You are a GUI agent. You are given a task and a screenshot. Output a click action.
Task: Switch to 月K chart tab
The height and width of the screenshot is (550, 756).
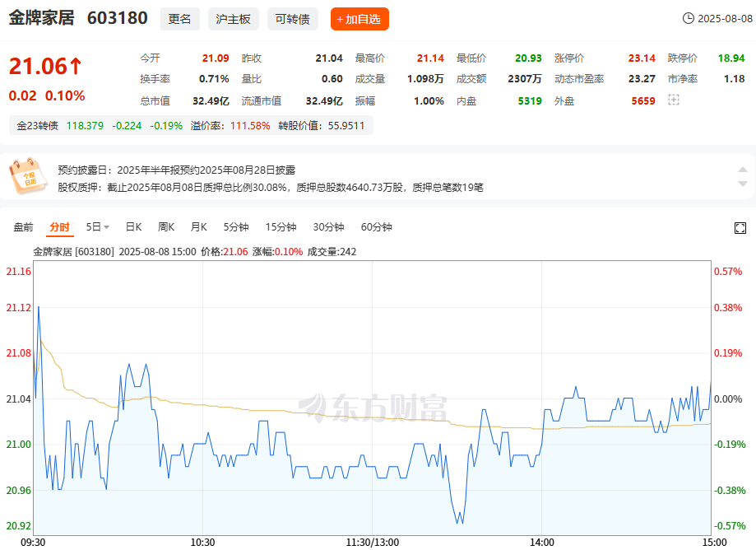coord(198,226)
